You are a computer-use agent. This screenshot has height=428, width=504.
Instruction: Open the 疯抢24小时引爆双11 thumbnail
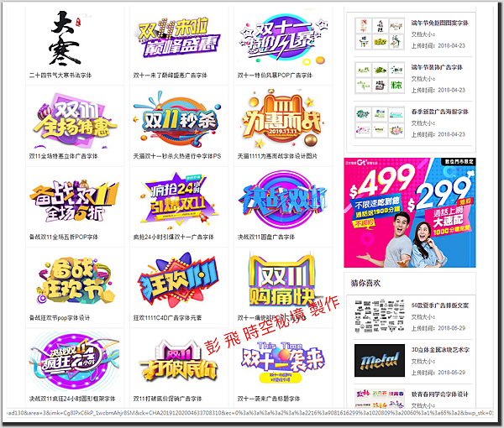[178, 199]
